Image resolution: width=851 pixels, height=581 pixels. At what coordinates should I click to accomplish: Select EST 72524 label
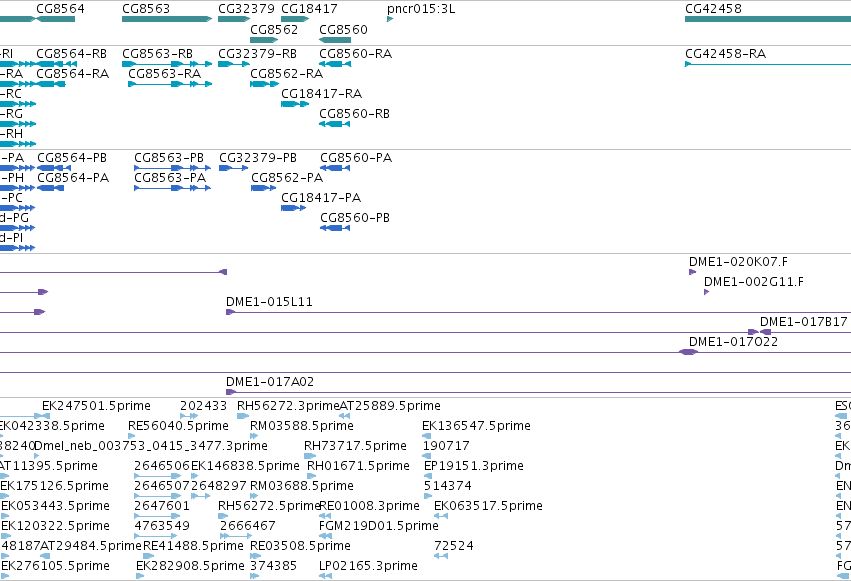click(454, 546)
